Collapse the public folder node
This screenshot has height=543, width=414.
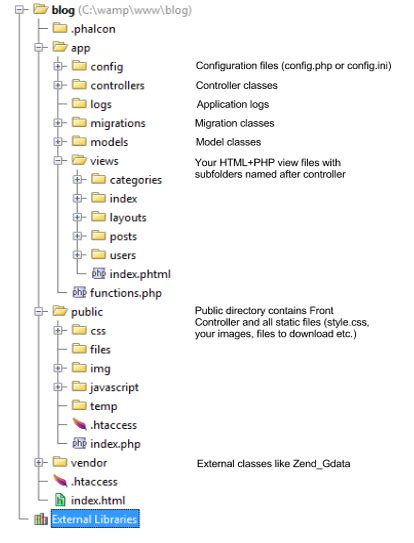38,311
